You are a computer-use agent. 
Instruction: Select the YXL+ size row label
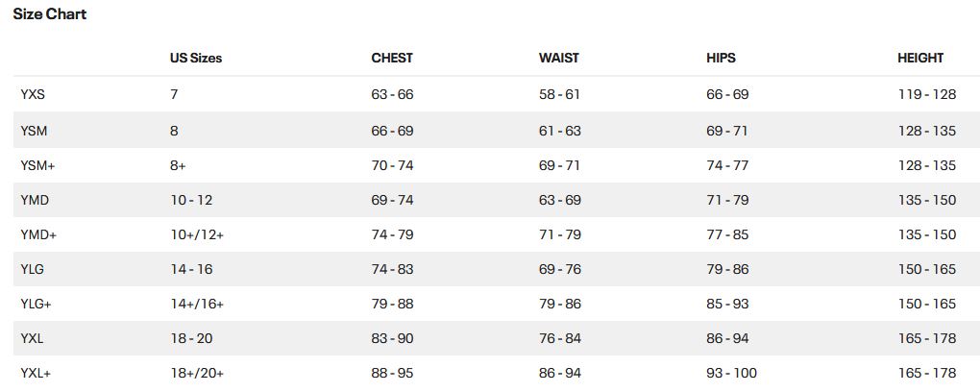click(x=36, y=373)
